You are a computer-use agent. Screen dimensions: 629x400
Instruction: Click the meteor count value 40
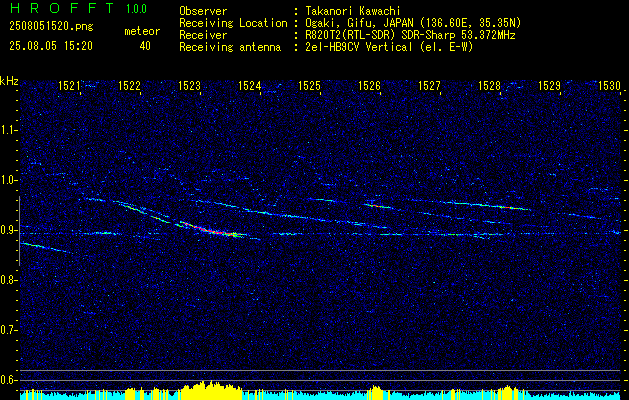(x=145, y=46)
